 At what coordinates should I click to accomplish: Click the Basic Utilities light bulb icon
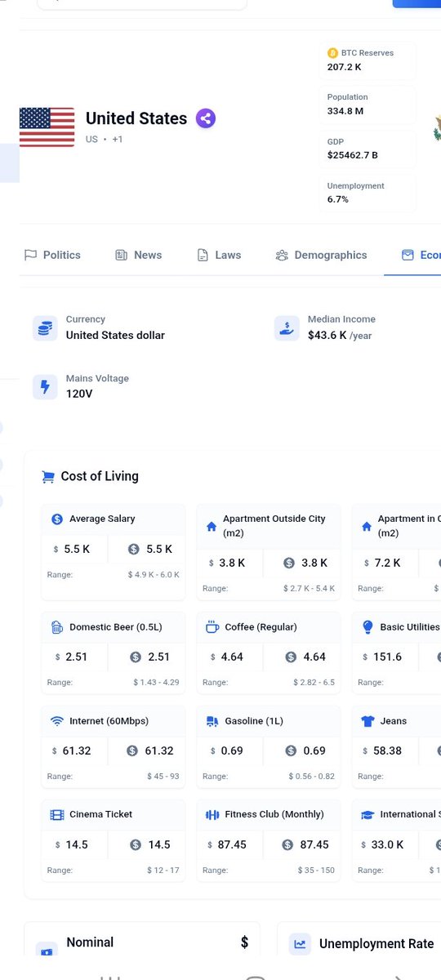(367, 627)
